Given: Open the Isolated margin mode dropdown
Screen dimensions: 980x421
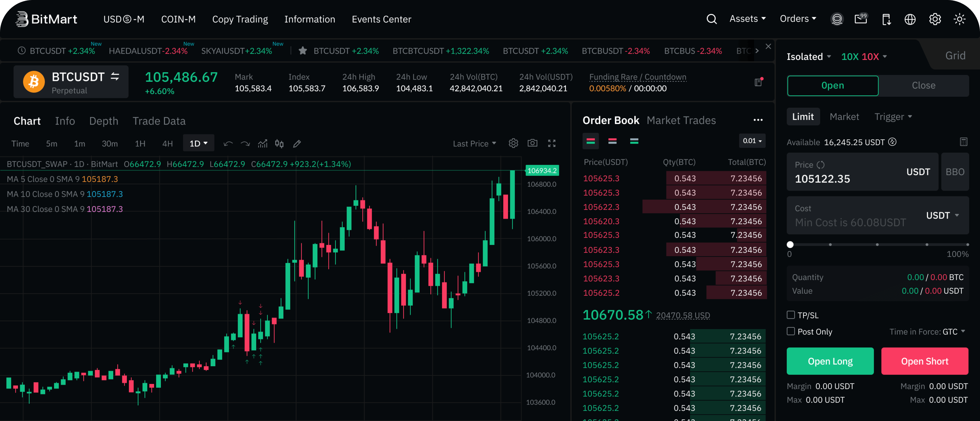Looking at the screenshot, I should coord(808,57).
